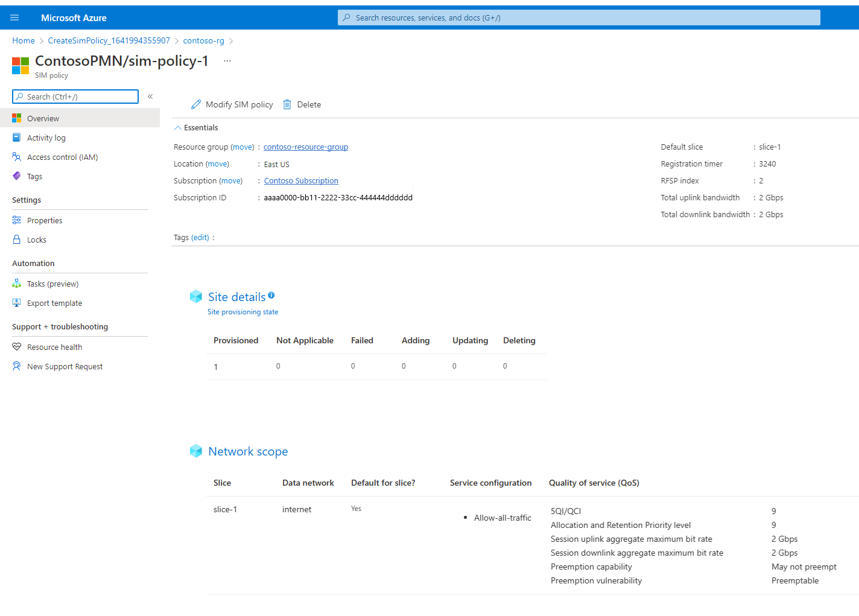Click the purple Tags icon
Viewport: 859px width, 616px height.
17,176
